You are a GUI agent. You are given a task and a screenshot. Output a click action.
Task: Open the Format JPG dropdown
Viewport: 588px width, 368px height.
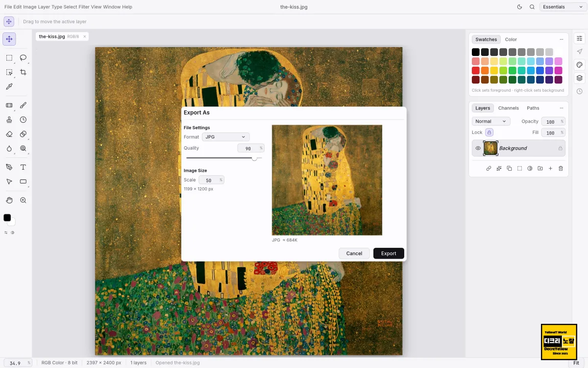click(226, 137)
